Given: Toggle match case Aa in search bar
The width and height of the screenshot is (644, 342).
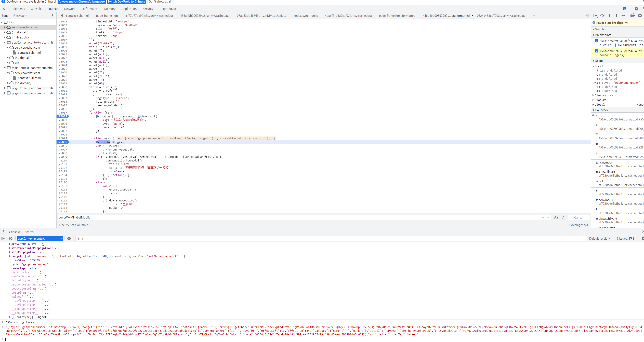Looking at the screenshot, I should (x=556, y=218).
